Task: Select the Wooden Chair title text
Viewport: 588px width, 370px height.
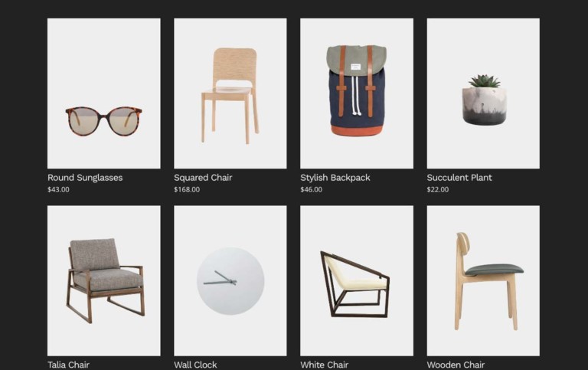Action: point(456,365)
